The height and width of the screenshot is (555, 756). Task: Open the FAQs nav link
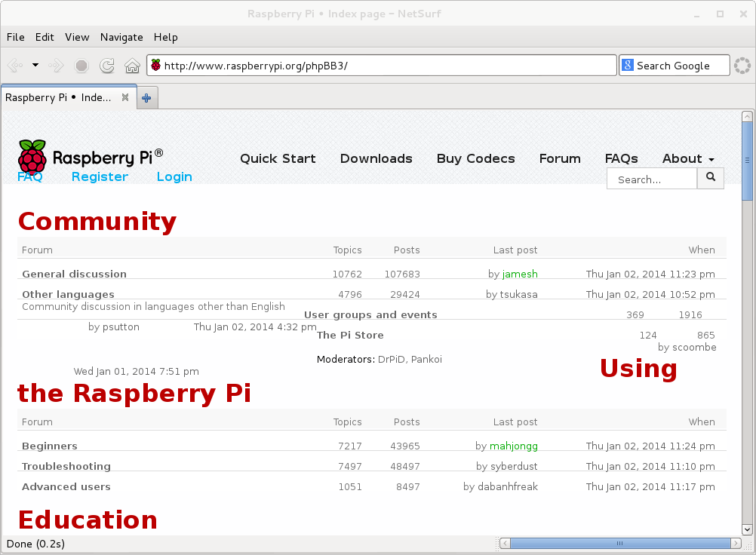point(621,158)
